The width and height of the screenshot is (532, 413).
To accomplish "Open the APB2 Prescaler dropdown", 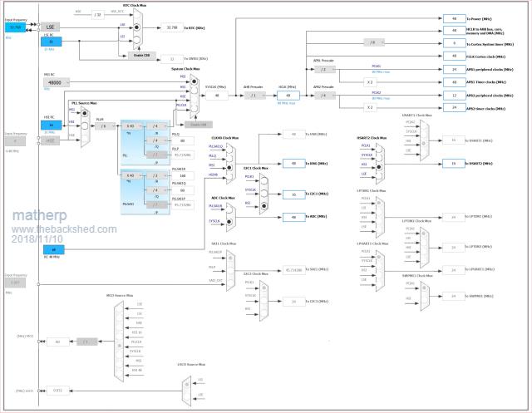I will [x=325, y=96].
